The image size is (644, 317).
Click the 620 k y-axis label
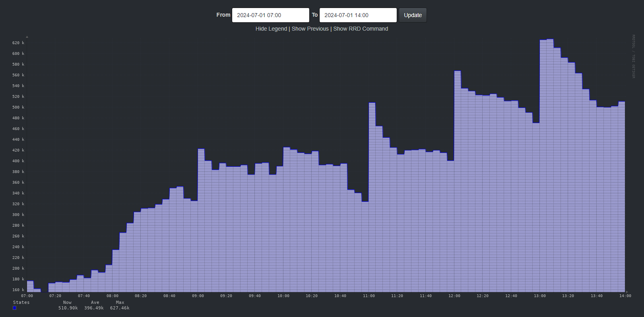pos(18,43)
